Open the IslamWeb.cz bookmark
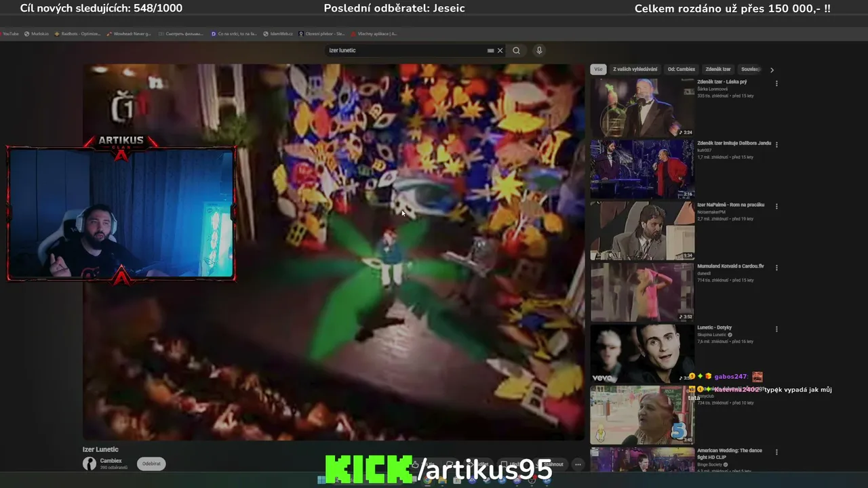The width and height of the screenshot is (868, 488). 278,33
